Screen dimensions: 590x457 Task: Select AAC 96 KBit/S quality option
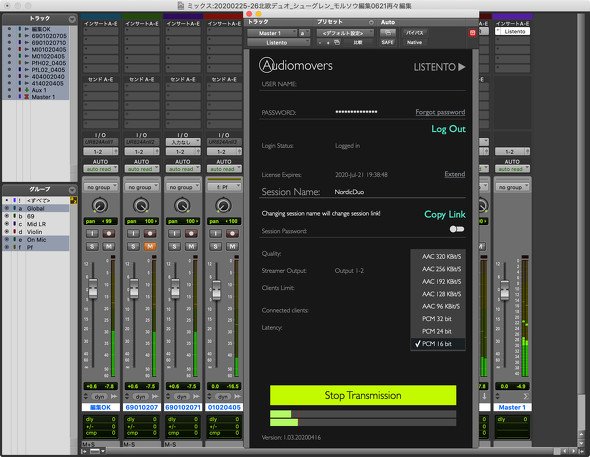click(438, 306)
